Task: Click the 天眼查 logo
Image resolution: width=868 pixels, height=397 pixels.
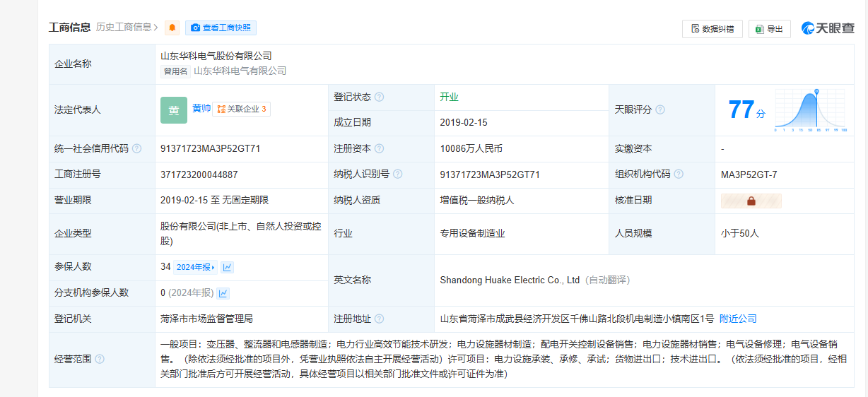Action: point(828,28)
